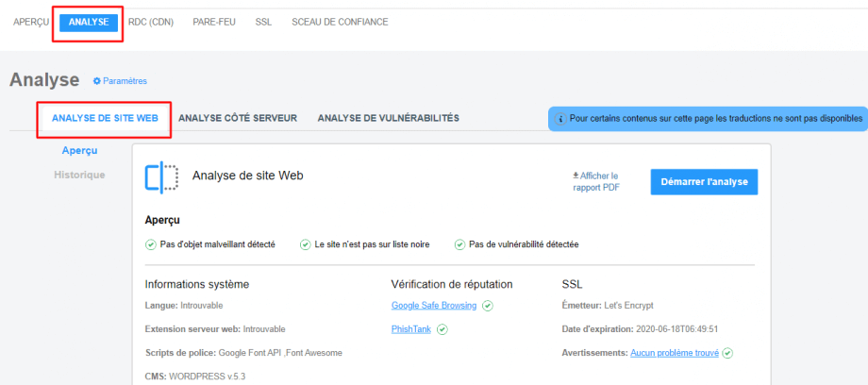Click the check icon for site non sur liste noire
This screenshot has width=868, height=385.
305,244
